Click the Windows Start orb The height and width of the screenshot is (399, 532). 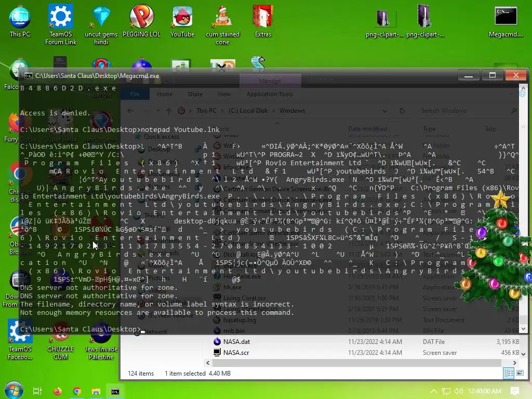point(14,391)
